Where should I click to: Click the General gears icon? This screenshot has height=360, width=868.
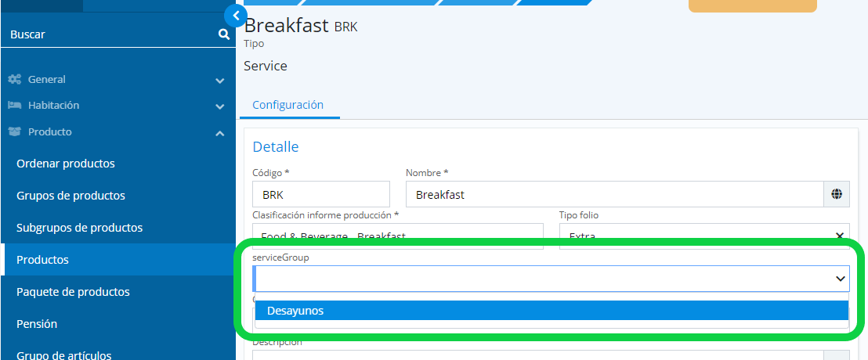14,80
